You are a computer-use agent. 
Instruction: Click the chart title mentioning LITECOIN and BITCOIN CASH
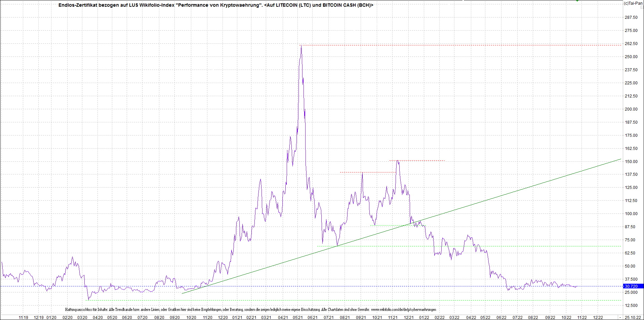[x=216, y=5]
